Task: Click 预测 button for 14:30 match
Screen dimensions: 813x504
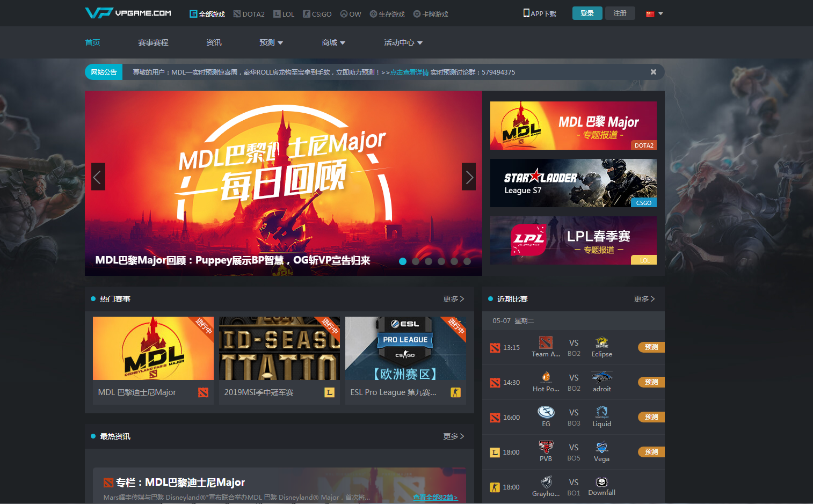Action: pyautogui.click(x=651, y=382)
